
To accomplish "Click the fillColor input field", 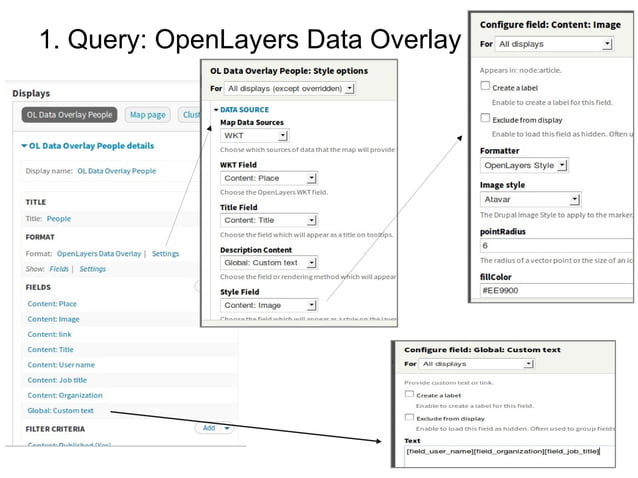I will click(557, 290).
